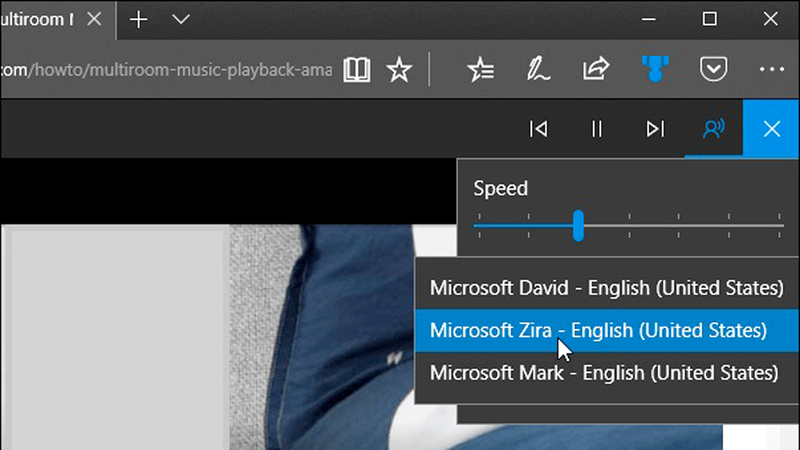Share this page
Image resolution: width=800 pixels, height=450 pixels.
tap(596, 69)
